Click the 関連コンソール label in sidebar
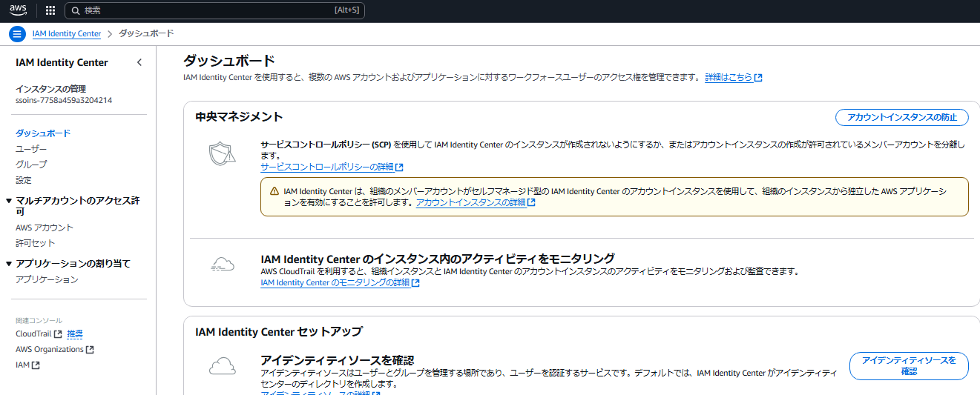This screenshot has width=980, height=395. [x=39, y=320]
